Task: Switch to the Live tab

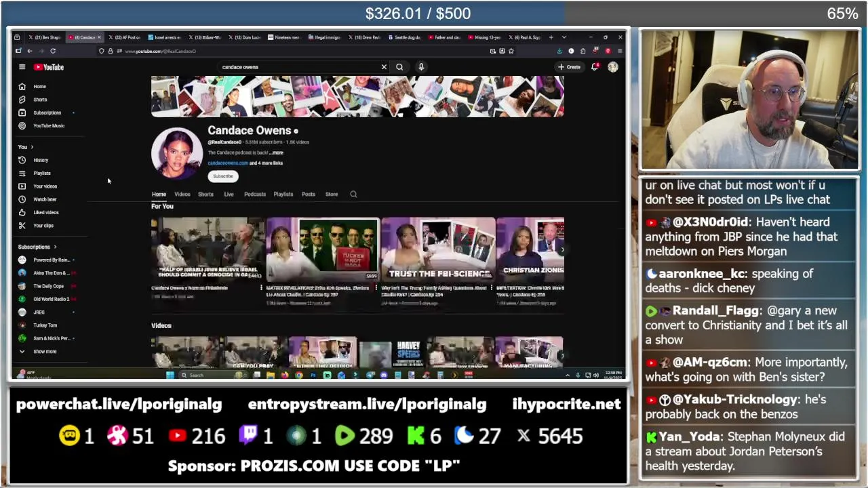Action: click(229, 195)
